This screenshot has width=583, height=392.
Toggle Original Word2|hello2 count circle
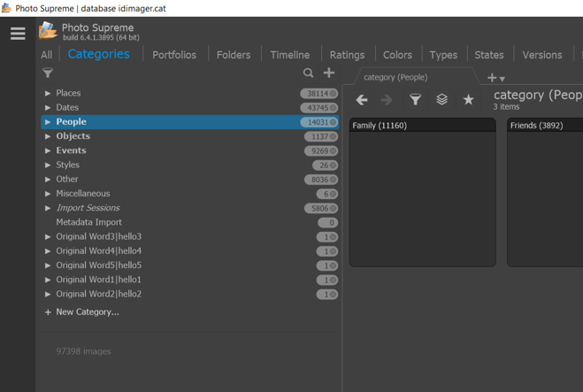[x=333, y=295]
